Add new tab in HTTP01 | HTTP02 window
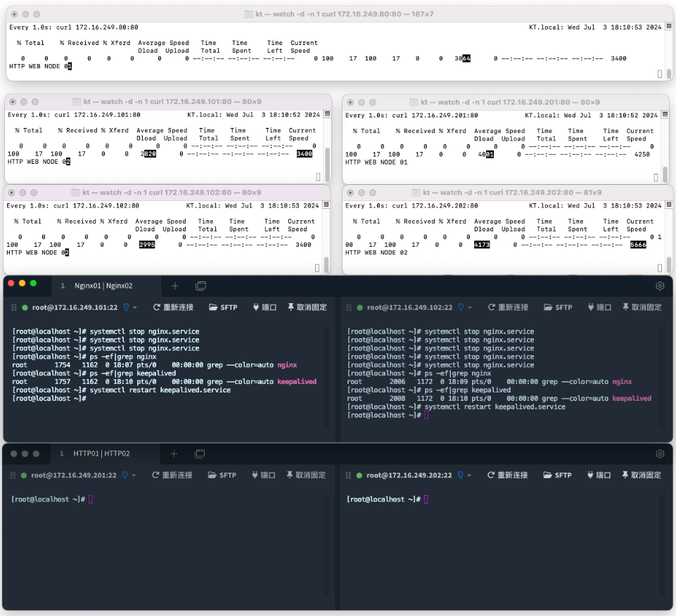The image size is (676, 616). tap(174, 454)
